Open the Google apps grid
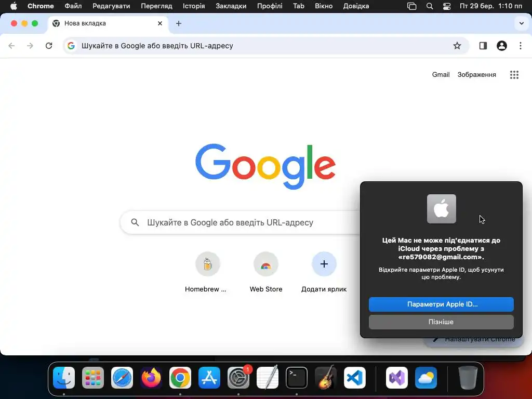This screenshot has height=399, width=532. point(514,75)
